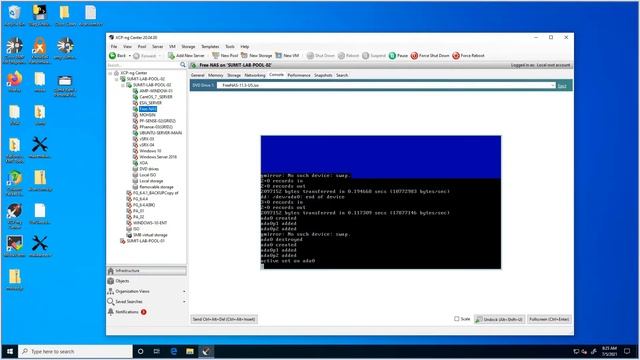Click the Windows taskbar search field
This screenshot has width=640, height=360.
coord(76,351)
